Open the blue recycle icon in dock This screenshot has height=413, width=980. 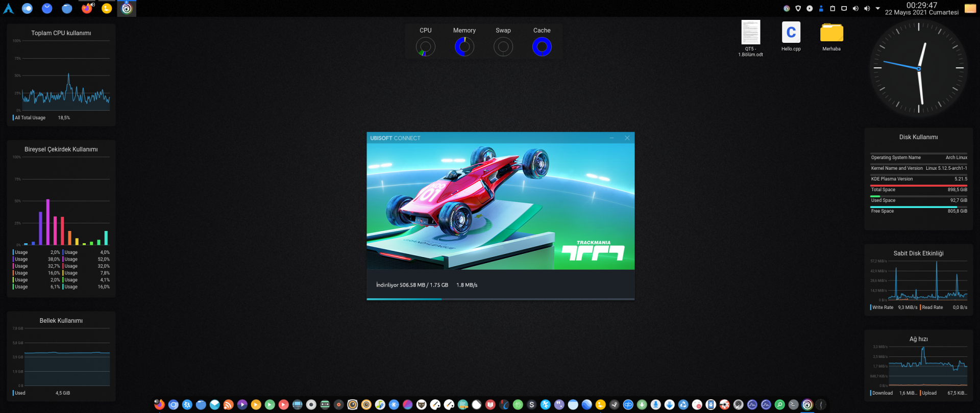tap(683, 405)
